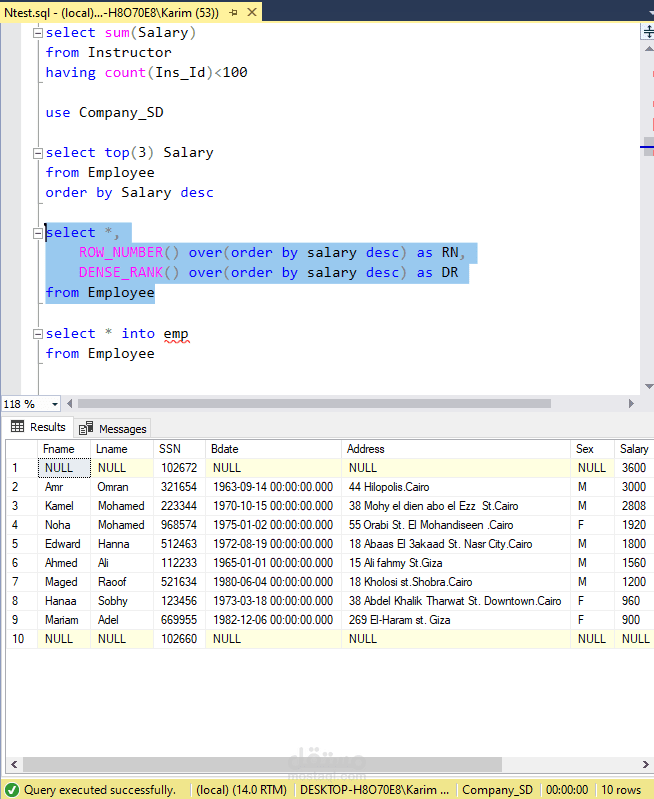Click the Sex column header
The width and height of the screenshot is (654, 799).
tap(592, 449)
